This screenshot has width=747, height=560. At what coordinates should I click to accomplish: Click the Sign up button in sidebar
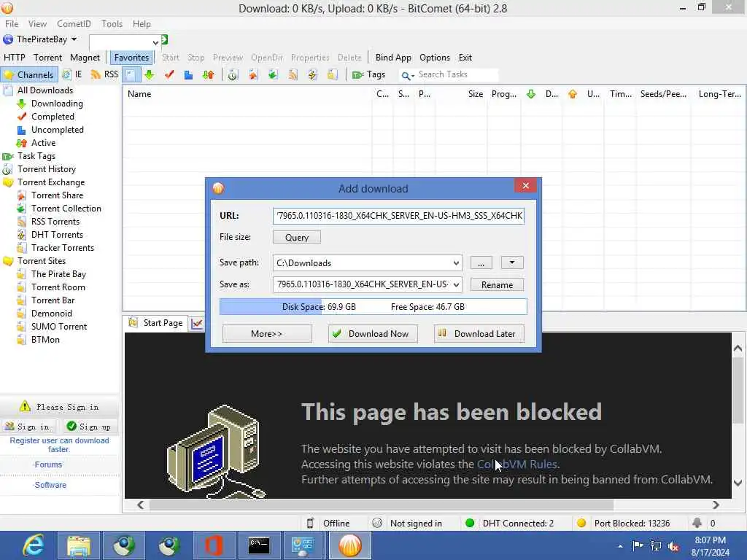(x=90, y=427)
